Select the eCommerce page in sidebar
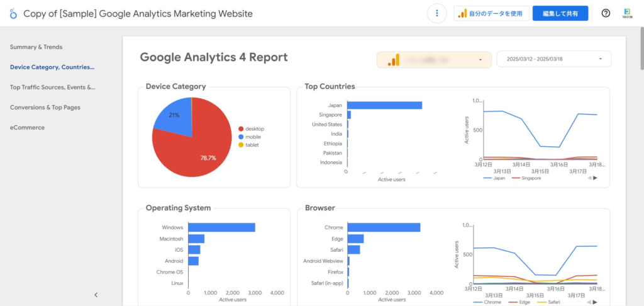The image size is (644, 306). coord(27,127)
